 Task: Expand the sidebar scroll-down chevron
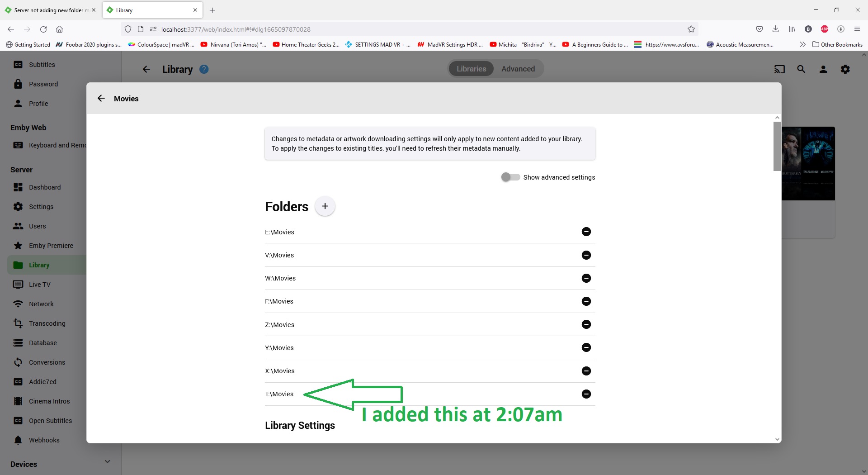click(x=107, y=461)
